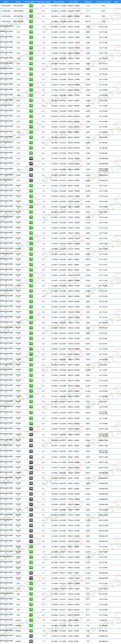Select the 55kW / 75KM power cell
This screenshot has width=121, height=644.
pyautogui.click(x=73, y=636)
